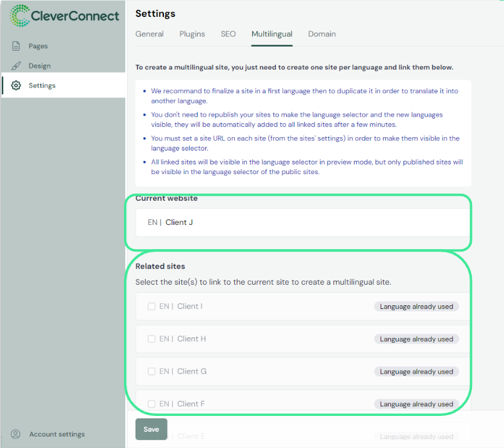Switch to the SEO tab
The width and height of the screenshot is (504, 448).
coord(228,34)
